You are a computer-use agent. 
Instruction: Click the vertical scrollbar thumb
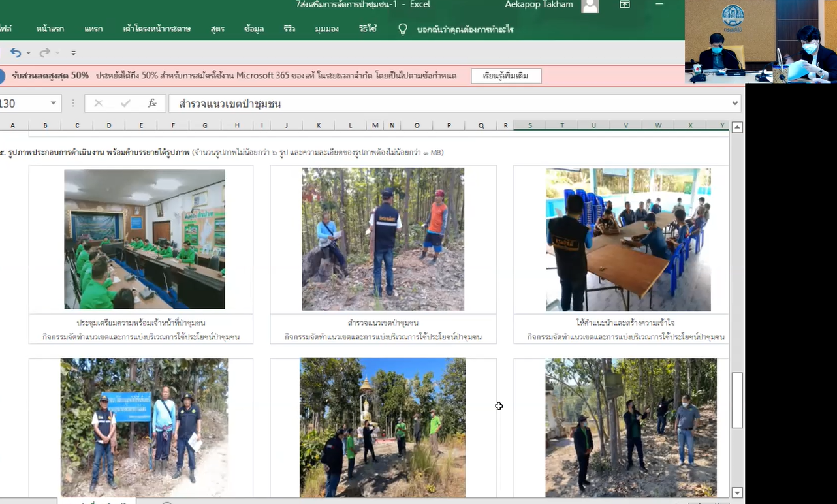pyautogui.click(x=737, y=400)
